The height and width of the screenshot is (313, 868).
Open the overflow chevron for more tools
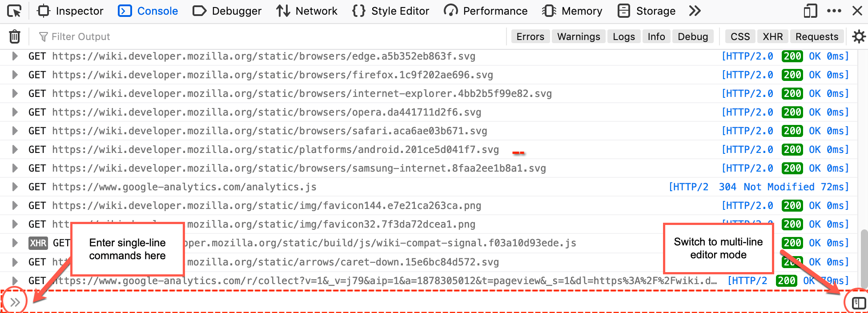[x=695, y=11]
